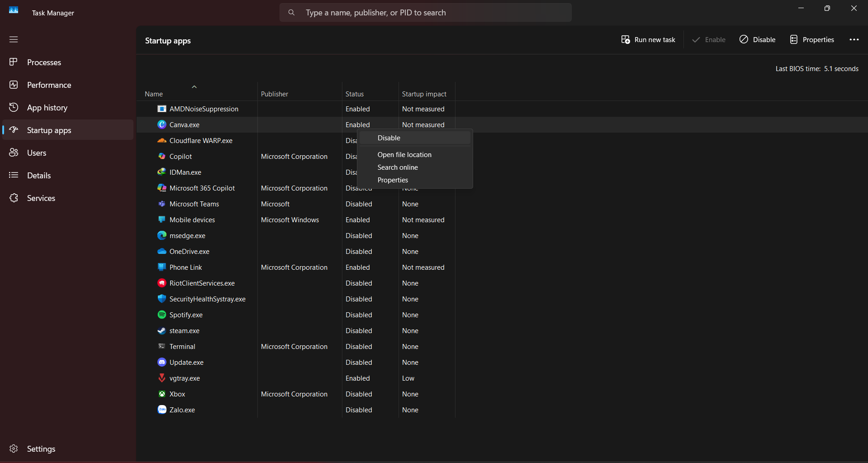Click the Cloudflare WARP.exe cloud icon
The image size is (868, 463).
162,140
